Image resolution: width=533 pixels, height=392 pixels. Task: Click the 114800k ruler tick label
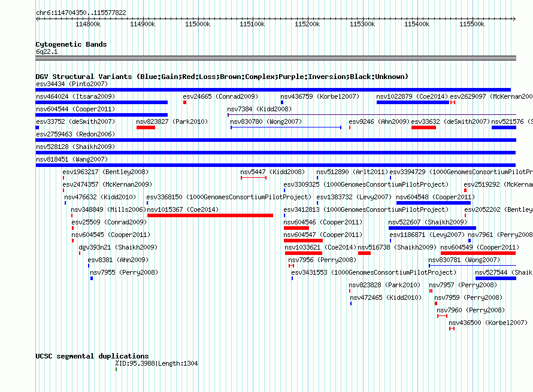(88, 24)
